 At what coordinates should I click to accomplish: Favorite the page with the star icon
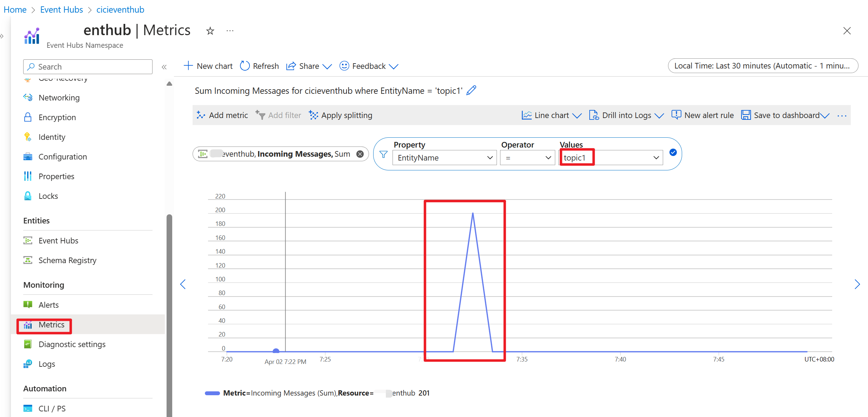pos(210,31)
